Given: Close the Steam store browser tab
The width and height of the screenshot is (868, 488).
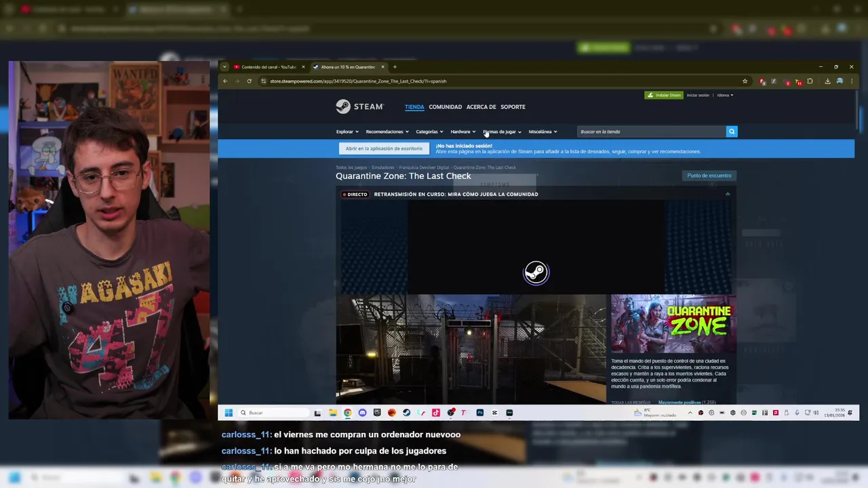Looking at the screenshot, I should click(x=383, y=67).
